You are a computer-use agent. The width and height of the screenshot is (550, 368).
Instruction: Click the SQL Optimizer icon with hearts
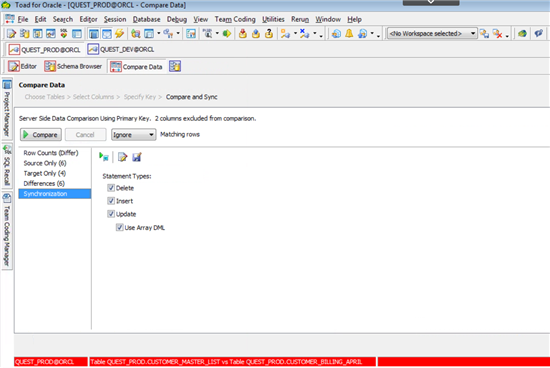(64, 34)
